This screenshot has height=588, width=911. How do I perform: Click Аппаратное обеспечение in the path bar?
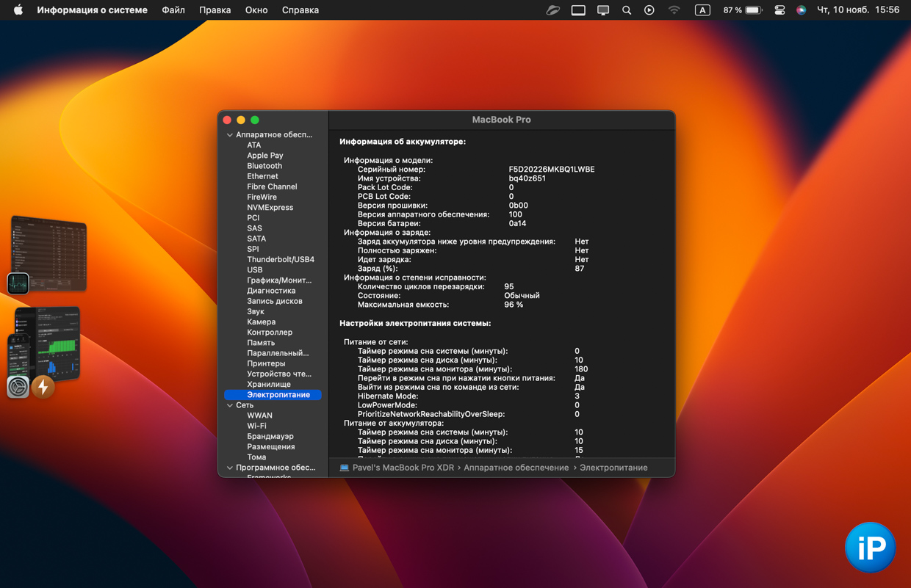coord(516,468)
